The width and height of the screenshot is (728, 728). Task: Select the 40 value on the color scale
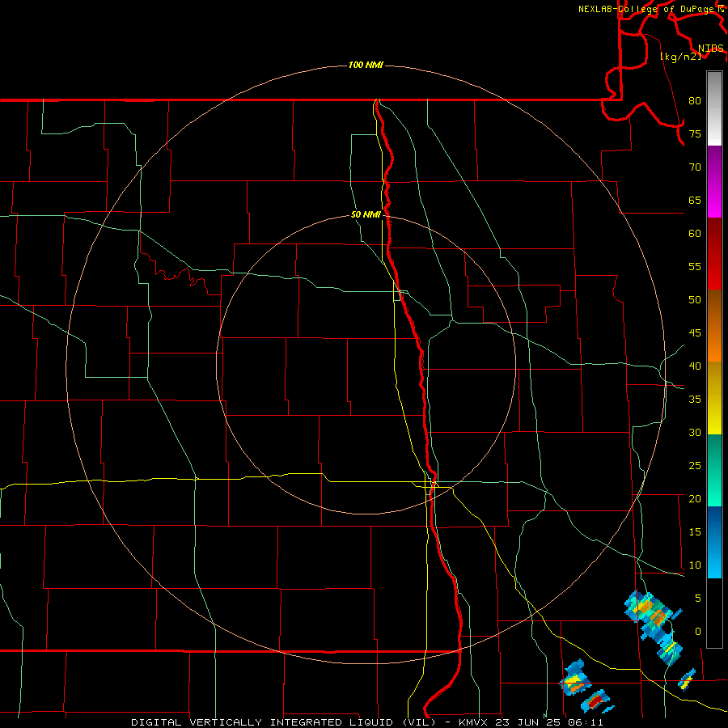click(x=695, y=366)
